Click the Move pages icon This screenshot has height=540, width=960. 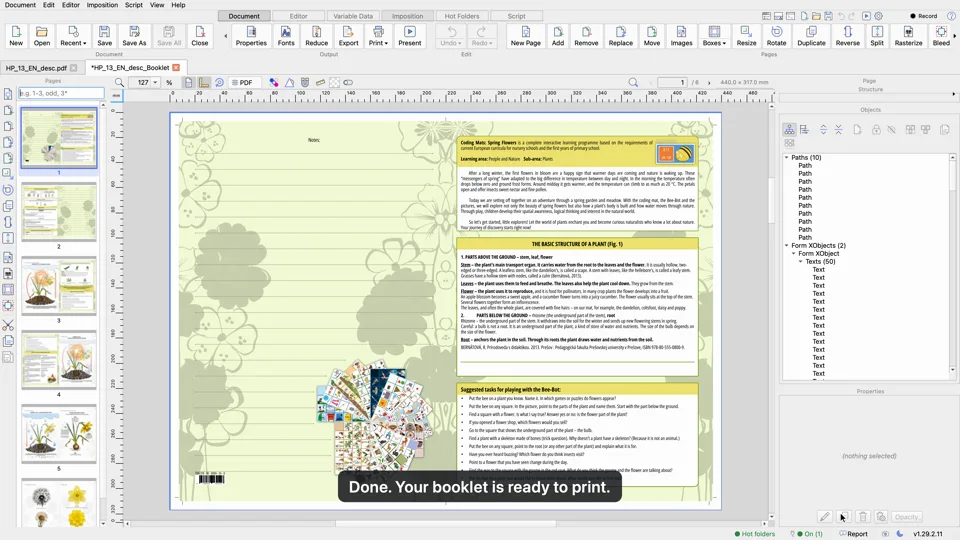[652, 36]
